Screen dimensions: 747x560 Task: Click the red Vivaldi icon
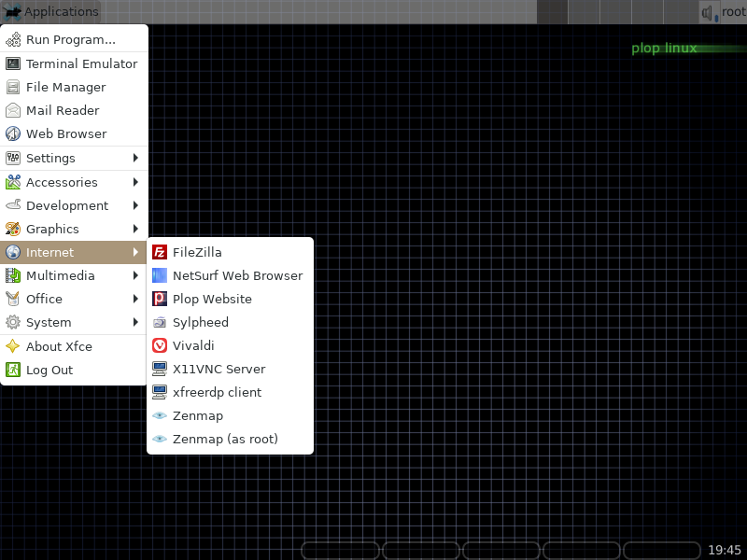click(x=160, y=345)
